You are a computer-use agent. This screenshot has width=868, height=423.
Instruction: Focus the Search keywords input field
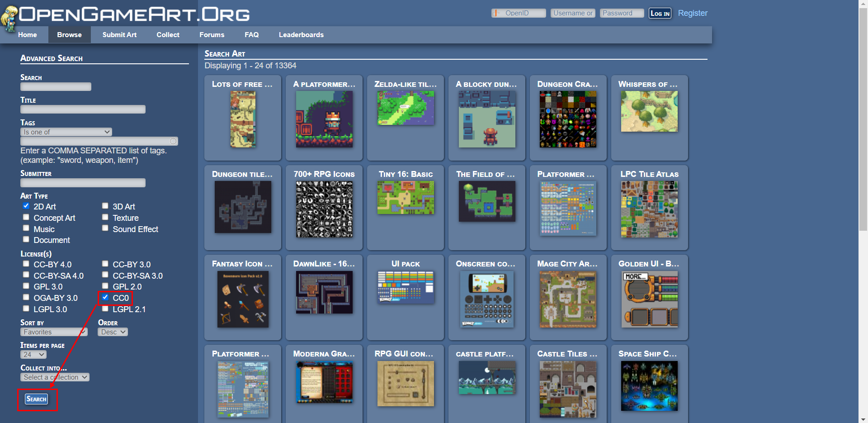pos(56,86)
